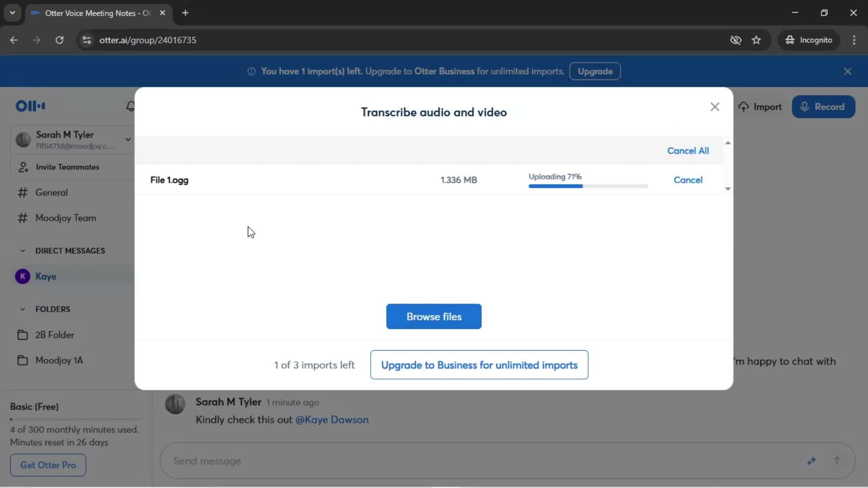Click Sarah M Tyler's message avatar
The image size is (868, 488).
pos(175,404)
